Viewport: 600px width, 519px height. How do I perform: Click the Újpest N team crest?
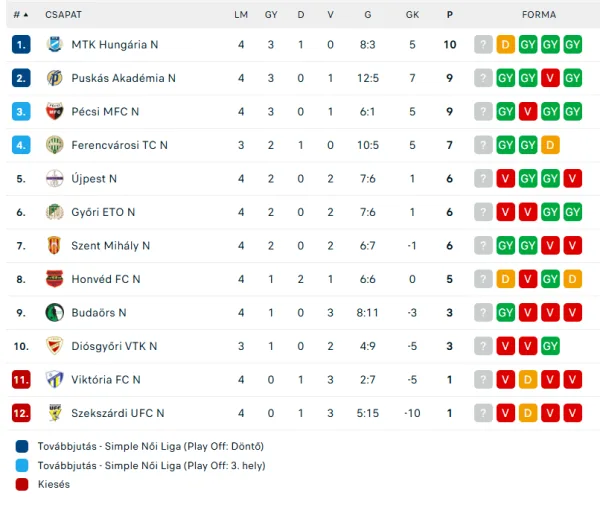tap(54, 179)
